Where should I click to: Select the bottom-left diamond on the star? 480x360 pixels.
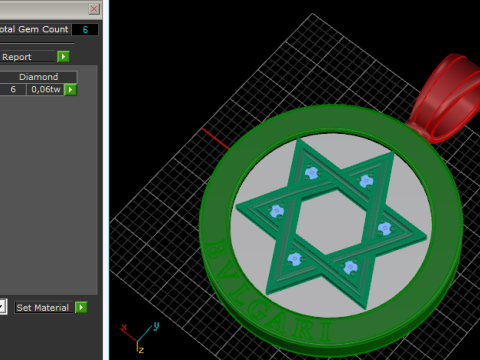(294, 259)
